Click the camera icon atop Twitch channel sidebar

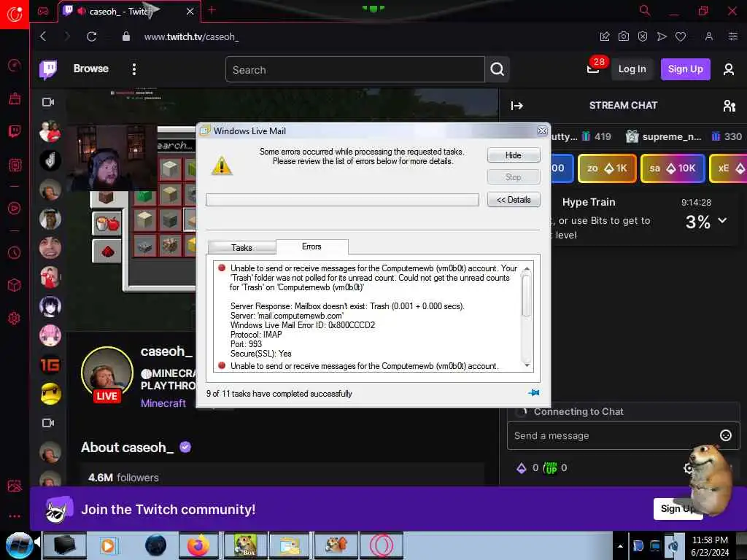click(48, 102)
